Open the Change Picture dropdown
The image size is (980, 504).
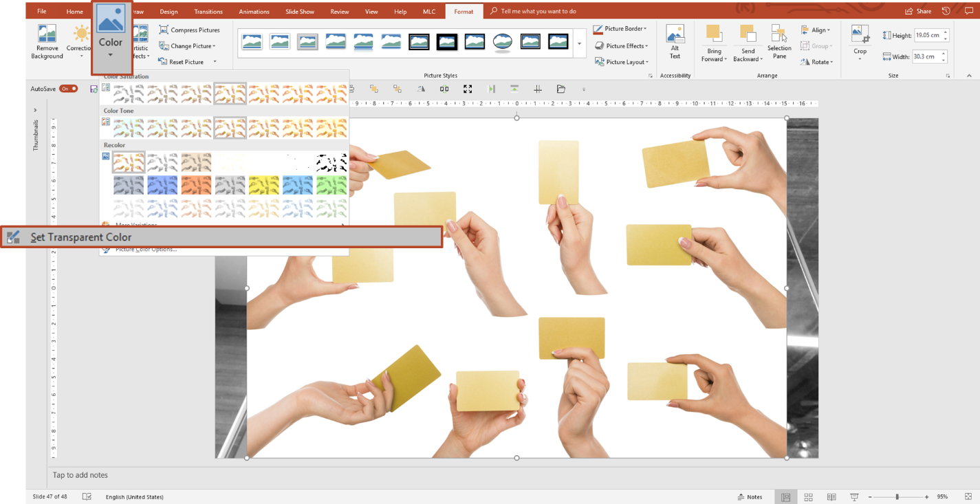(x=187, y=46)
